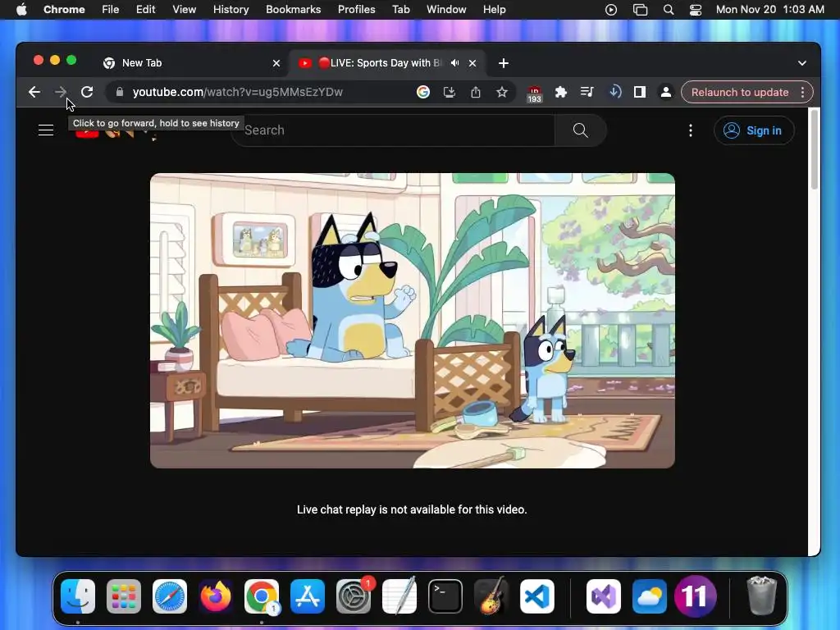
Task: Open Weather app from the Dock
Action: point(650,596)
